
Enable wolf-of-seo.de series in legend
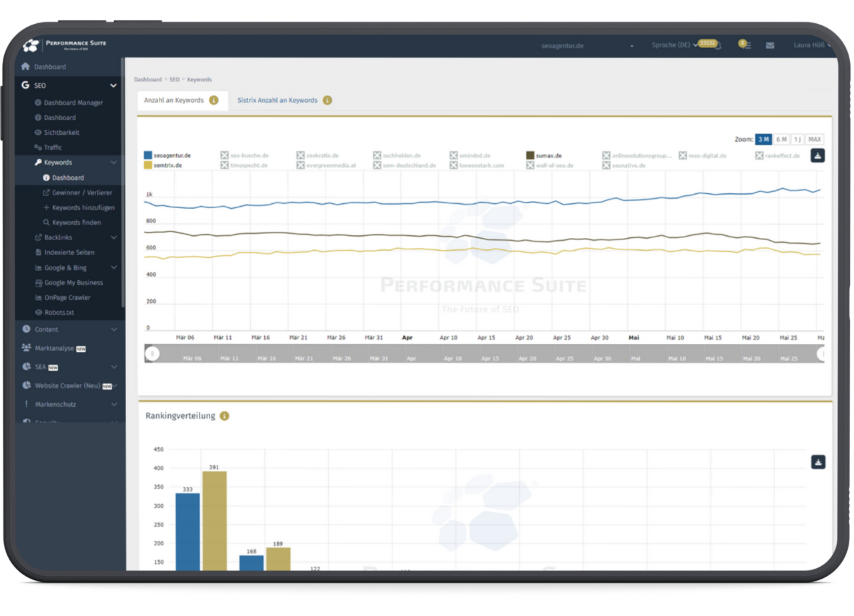[x=550, y=165]
